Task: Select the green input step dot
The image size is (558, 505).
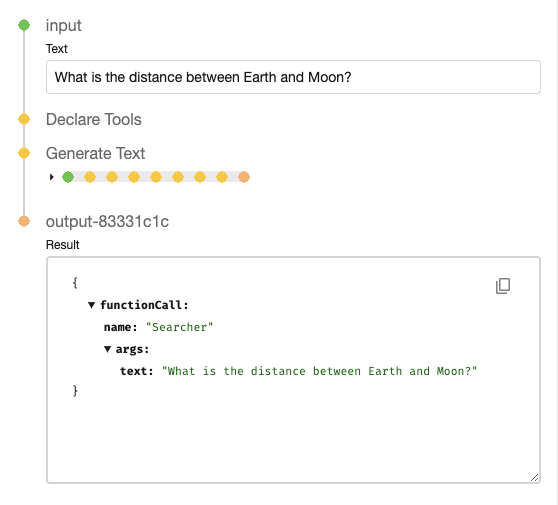Action: coord(24,25)
